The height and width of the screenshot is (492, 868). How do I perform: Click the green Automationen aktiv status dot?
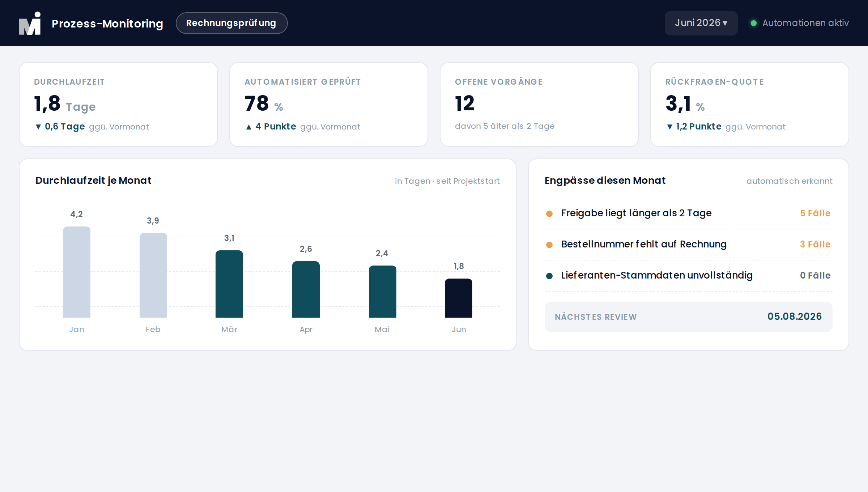click(x=754, y=23)
